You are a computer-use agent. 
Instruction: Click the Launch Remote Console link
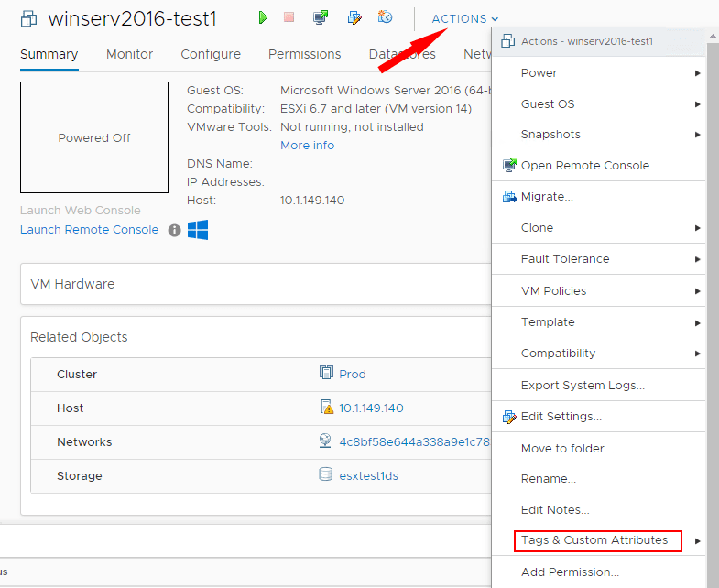pyautogui.click(x=89, y=229)
